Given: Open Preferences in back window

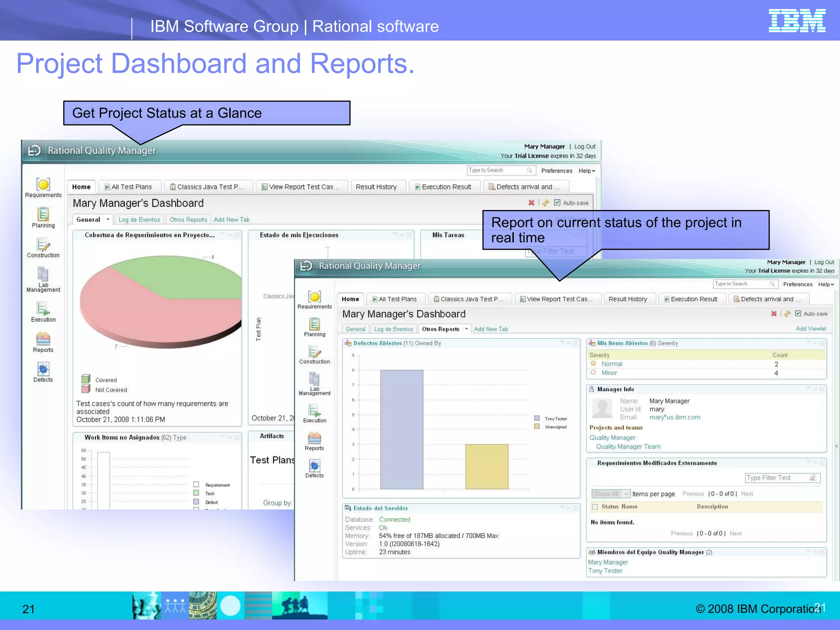Looking at the screenshot, I should click(557, 171).
